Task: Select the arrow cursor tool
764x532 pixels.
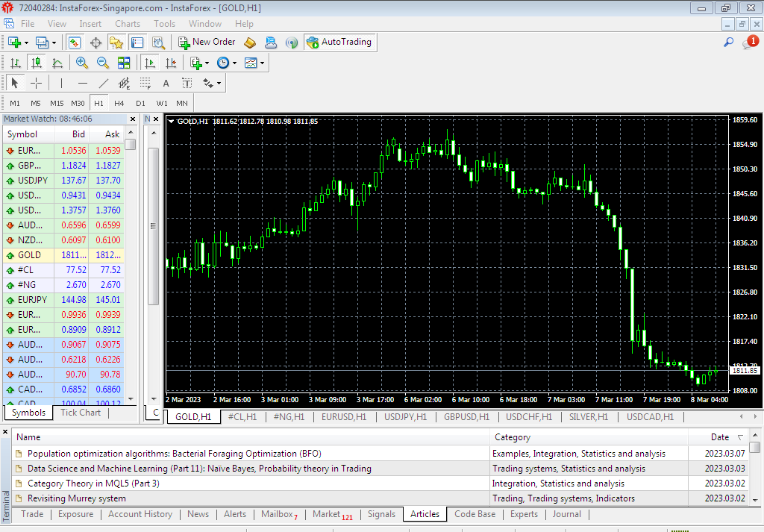Action: pyautogui.click(x=15, y=84)
